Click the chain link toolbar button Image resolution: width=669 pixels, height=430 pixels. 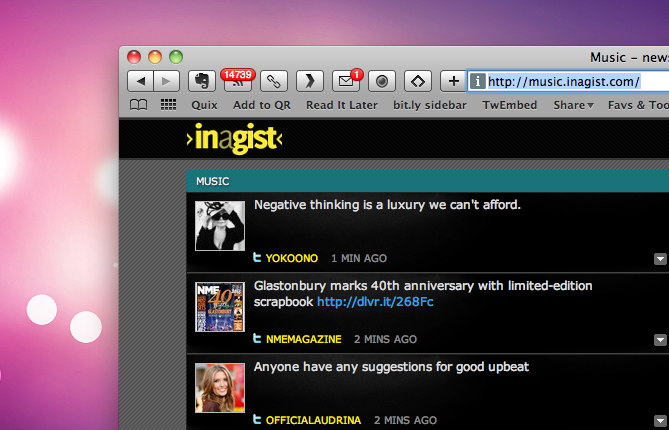coord(274,81)
